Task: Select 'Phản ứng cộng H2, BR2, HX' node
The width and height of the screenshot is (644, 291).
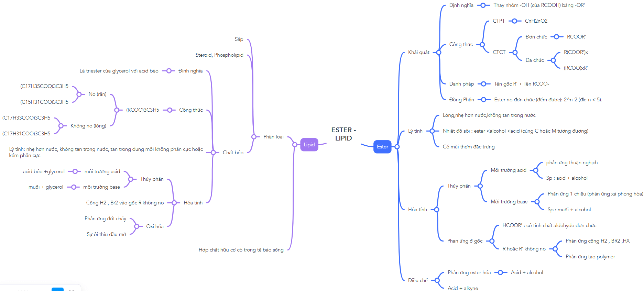Action: coord(598,241)
